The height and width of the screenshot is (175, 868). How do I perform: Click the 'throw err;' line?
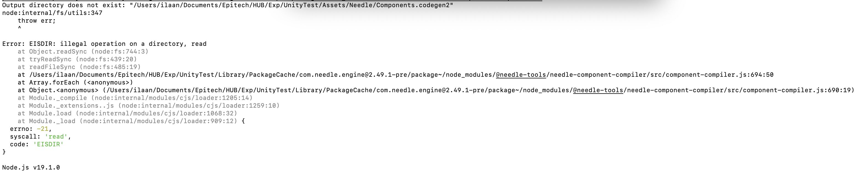pos(36,21)
